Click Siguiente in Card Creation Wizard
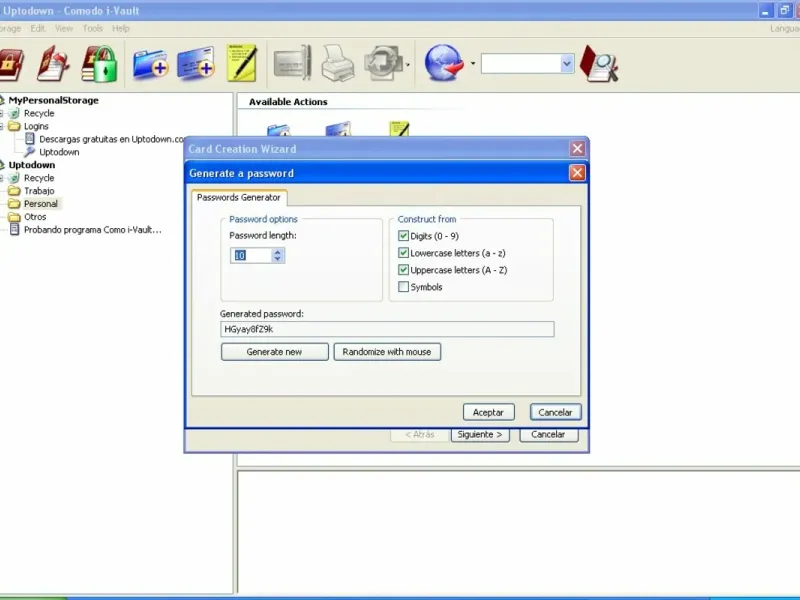The image size is (800, 600). click(x=480, y=435)
